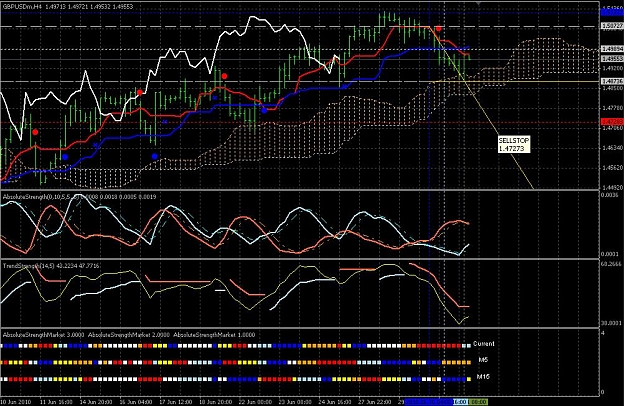Click the 10 Jun 2010 date label
Image resolution: width=625 pixels, height=406 pixels.
click(17, 402)
